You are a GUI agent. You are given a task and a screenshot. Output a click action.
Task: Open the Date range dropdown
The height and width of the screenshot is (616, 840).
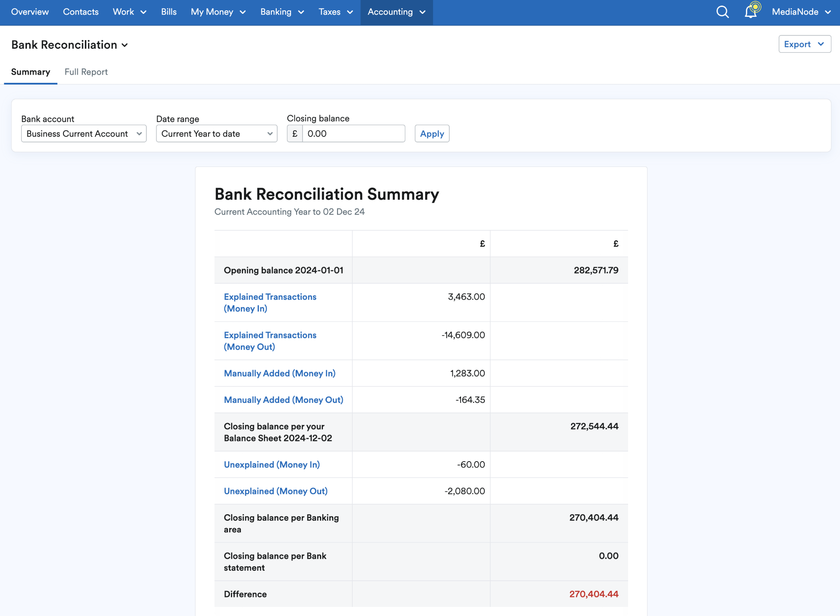pyautogui.click(x=216, y=134)
